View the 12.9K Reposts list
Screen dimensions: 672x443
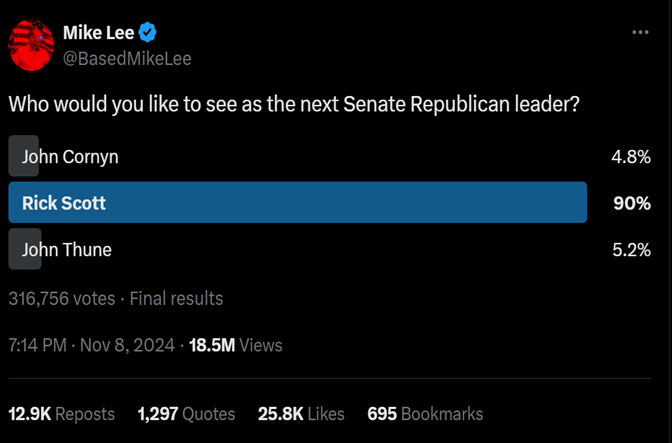(61, 413)
